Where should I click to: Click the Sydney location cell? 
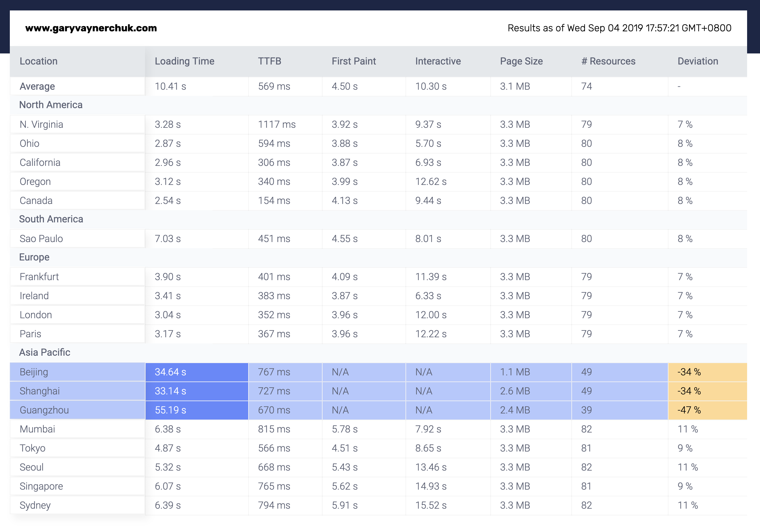pos(35,505)
